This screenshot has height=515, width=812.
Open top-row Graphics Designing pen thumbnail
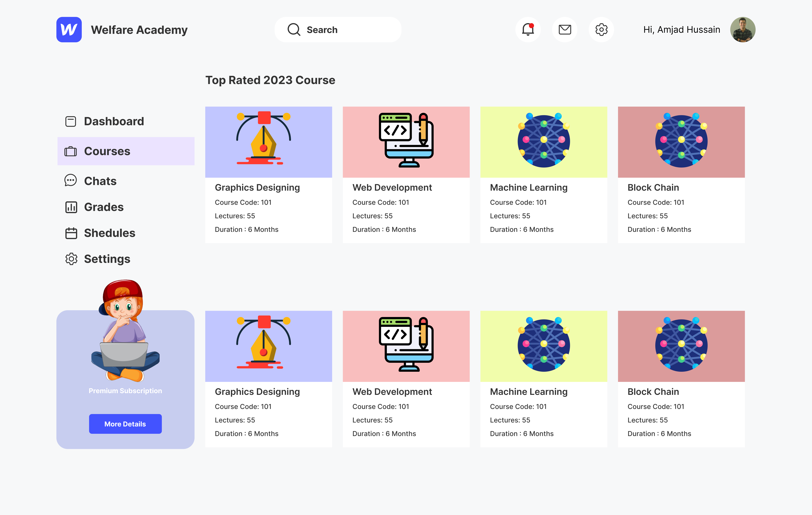[268, 142]
